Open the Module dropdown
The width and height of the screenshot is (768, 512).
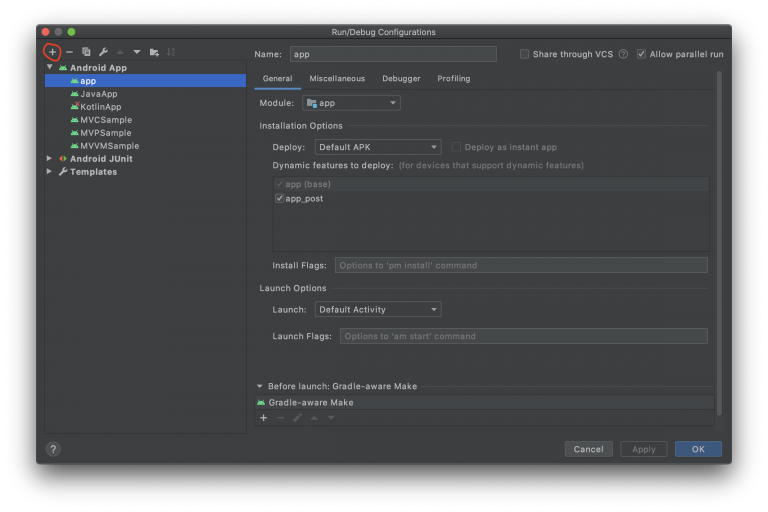pyautogui.click(x=351, y=103)
